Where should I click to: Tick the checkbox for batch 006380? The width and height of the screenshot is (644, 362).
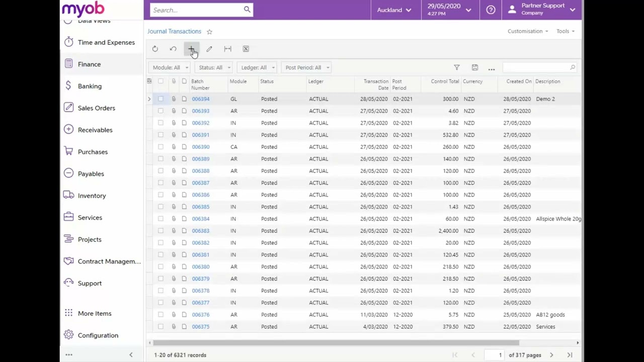tap(160, 266)
